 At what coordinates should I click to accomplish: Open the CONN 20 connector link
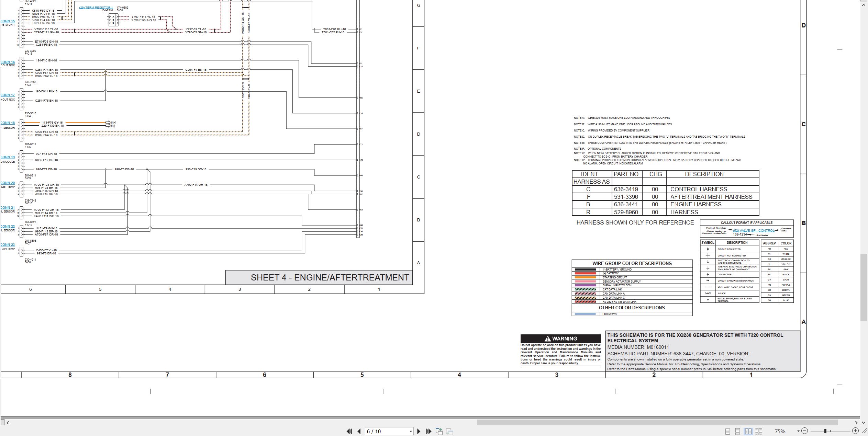pos(8,183)
